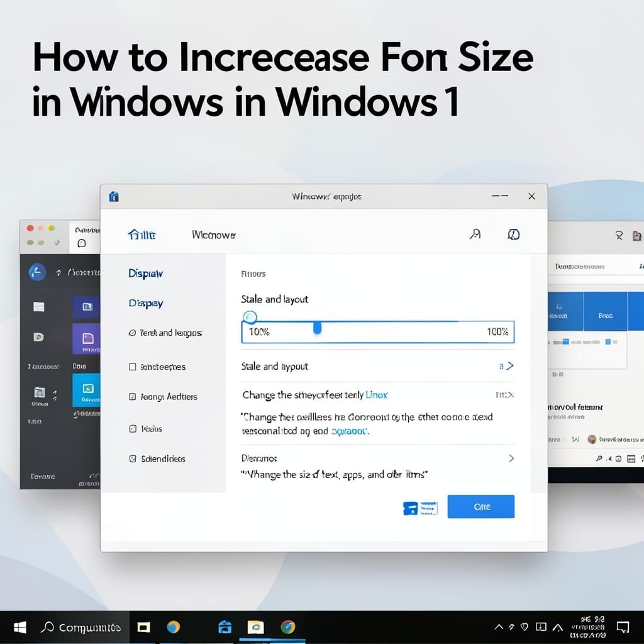Image resolution: width=644 pixels, height=644 pixels.
Task: Click the Settings app icon in title bar
Action: (114, 197)
